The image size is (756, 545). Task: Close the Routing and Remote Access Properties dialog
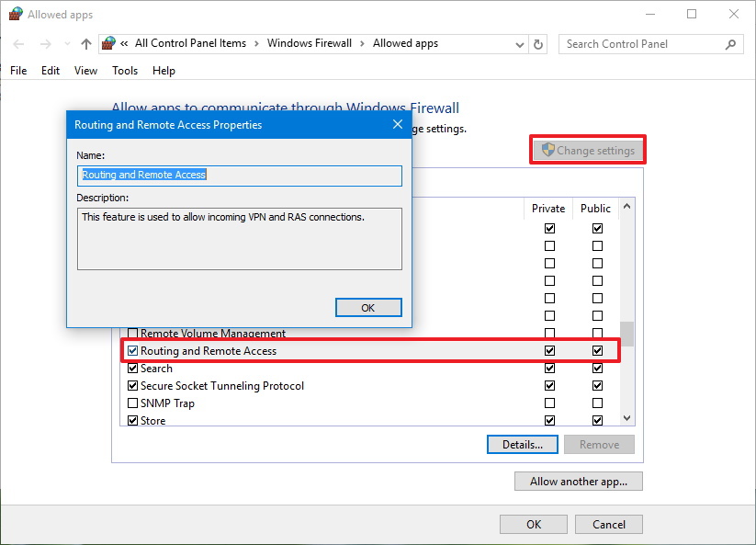click(x=397, y=124)
